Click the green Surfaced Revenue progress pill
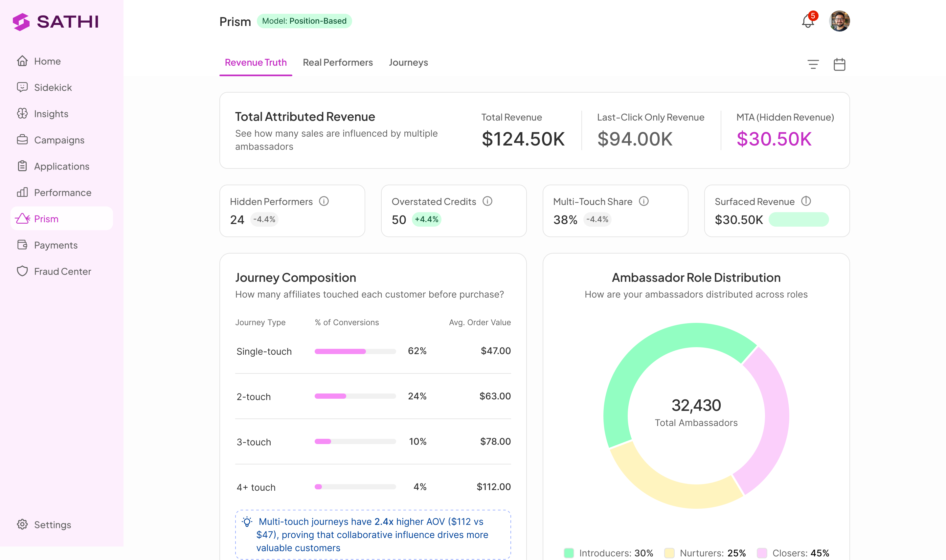Image resolution: width=946 pixels, height=560 pixels. 799,219
